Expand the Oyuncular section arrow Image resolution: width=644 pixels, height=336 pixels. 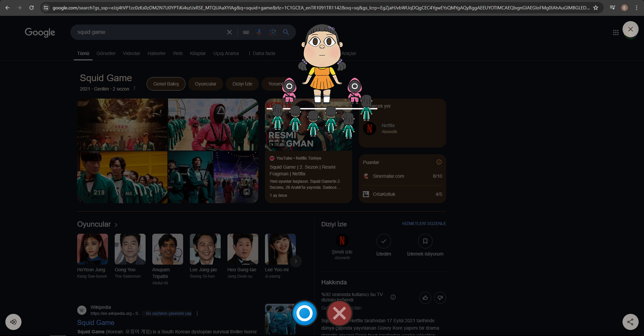tap(116, 225)
